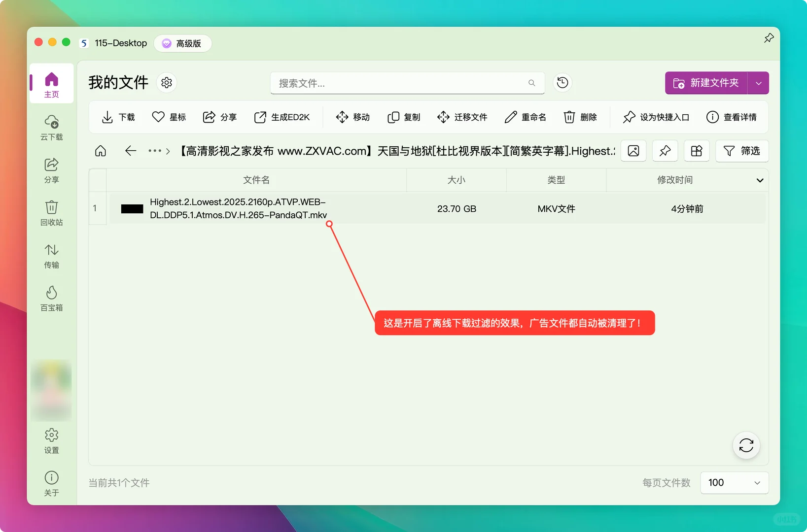Toggle thumbnail preview mode above file list
The height and width of the screenshot is (532, 807).
[x=633, y=151]
